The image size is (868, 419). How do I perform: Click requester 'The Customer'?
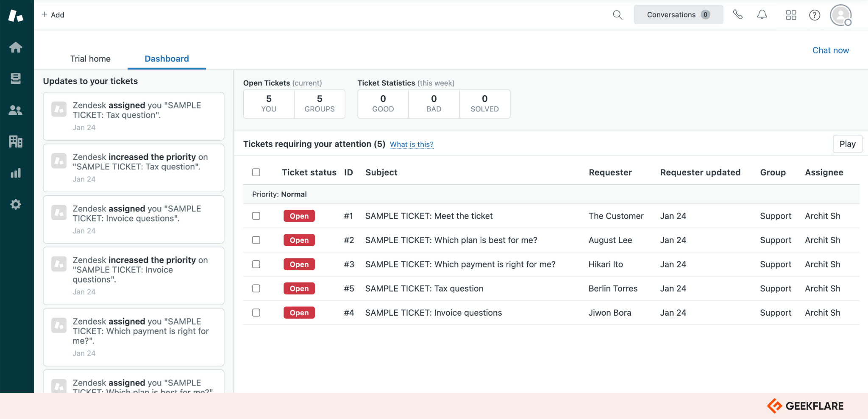point(616,216)
